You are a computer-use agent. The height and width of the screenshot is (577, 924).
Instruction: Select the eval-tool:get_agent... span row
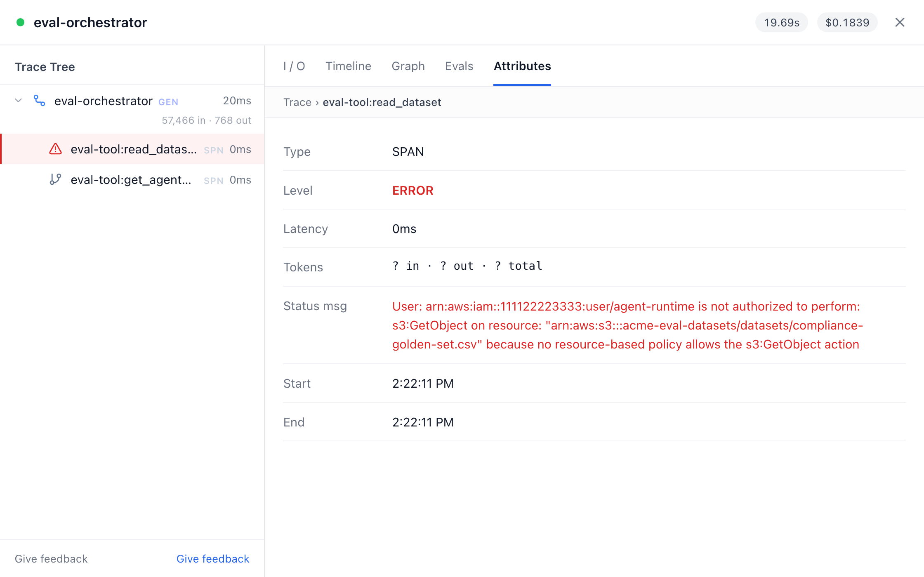tap(132, 179)
